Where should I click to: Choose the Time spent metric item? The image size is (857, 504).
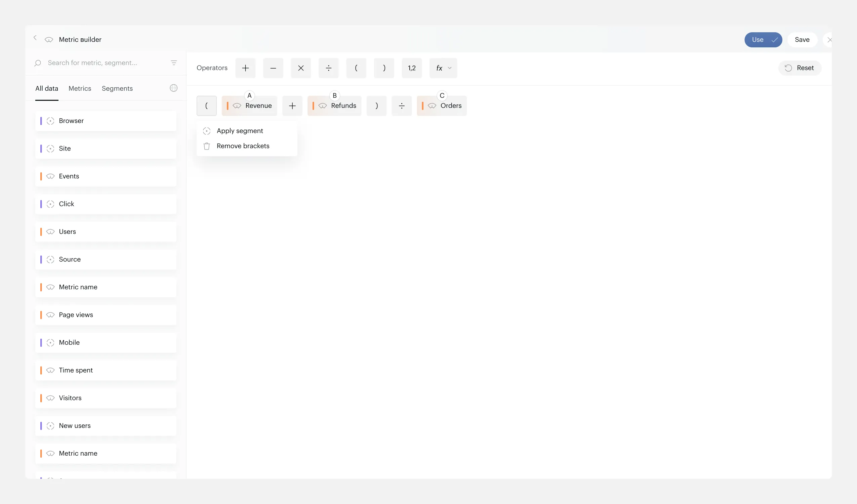click(106, 370)
